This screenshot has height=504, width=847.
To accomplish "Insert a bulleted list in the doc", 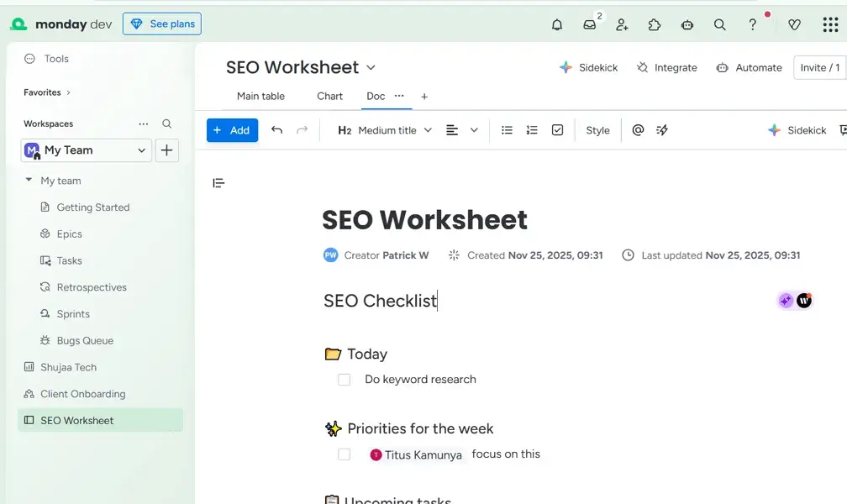I will click(507, 130).
